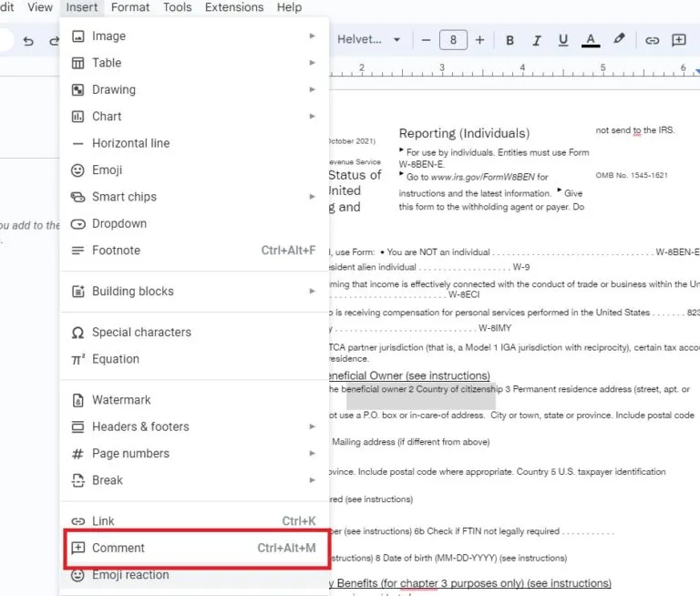Click the Drawing icon in menu
This screenshot has width=700, height=596.
78,89
